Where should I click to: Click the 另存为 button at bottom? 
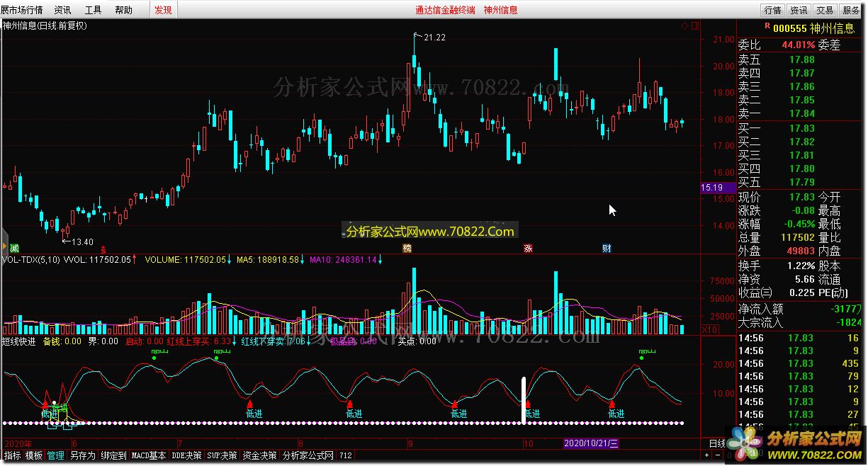82,455
